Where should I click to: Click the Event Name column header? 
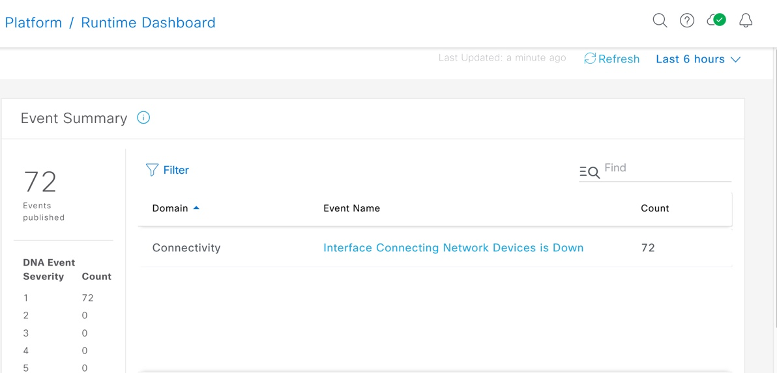pos(351,208)
